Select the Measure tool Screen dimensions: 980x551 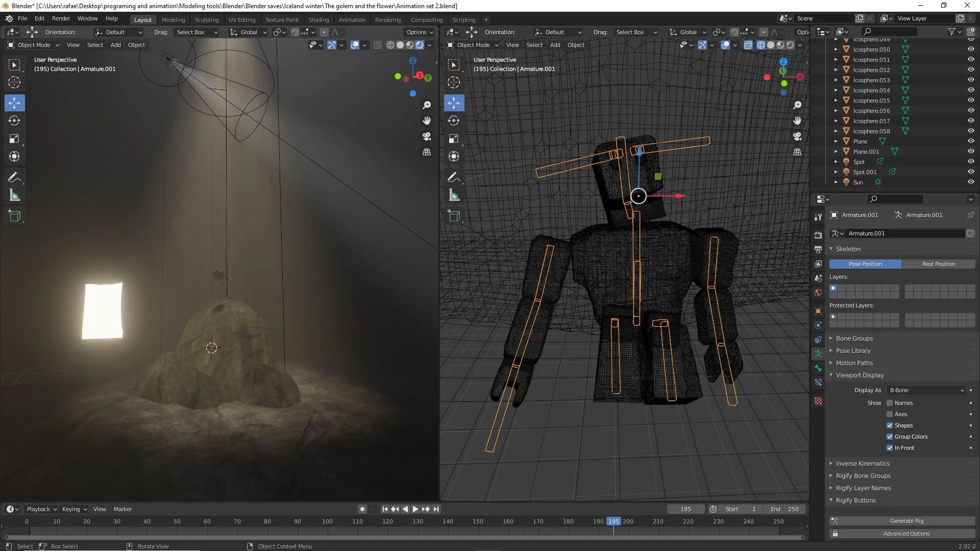[x=14, y=195]
